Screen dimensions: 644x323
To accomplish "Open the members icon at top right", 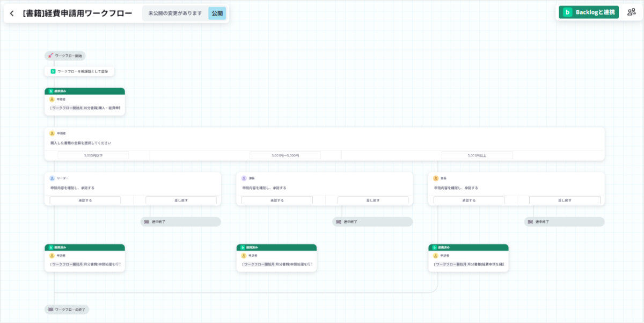I will [631, 12].
